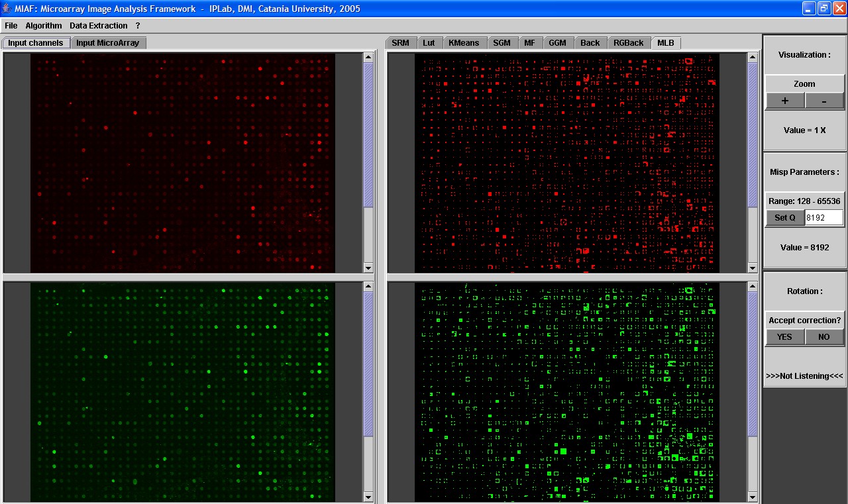Screen dimensions: 848x504
Task: Click the Set Q button
Action: (785, 218)
